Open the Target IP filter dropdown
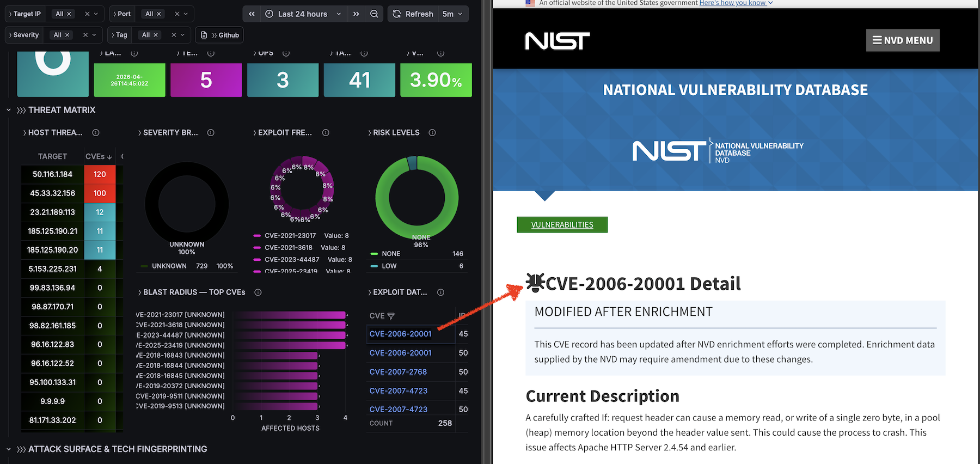This screenshot has height=464, width=980. pos(96,14)
